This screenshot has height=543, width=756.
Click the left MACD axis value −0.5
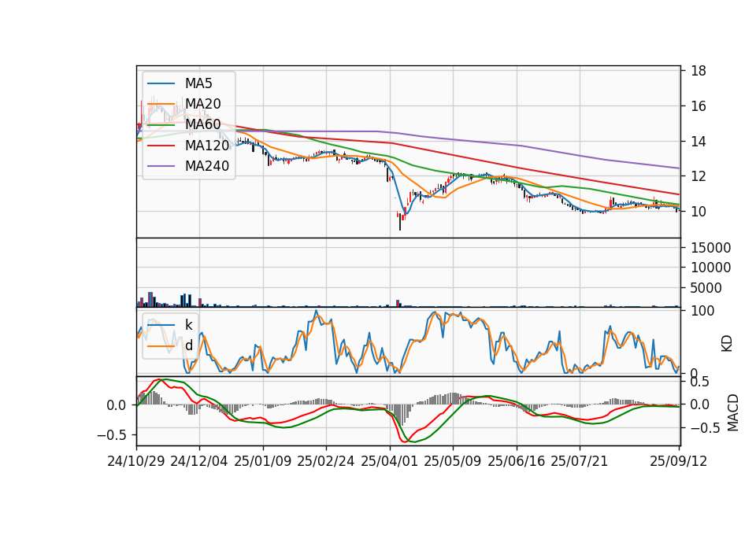[113, 435]
